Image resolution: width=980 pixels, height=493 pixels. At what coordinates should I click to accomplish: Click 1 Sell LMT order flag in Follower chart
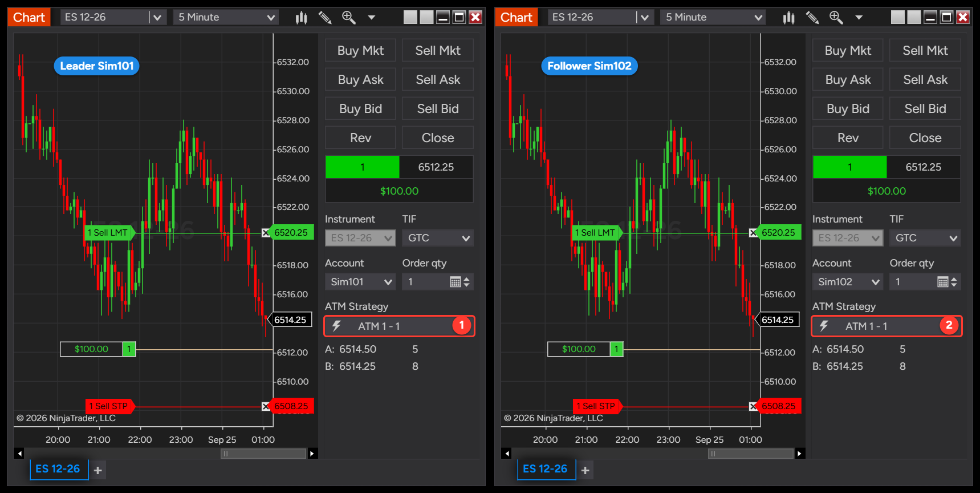[x=597, y=233]
